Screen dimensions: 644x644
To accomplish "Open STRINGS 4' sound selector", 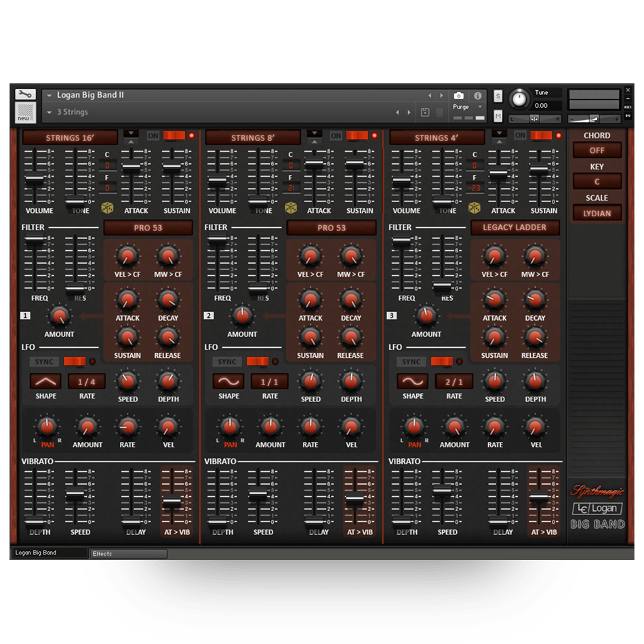I will click(437, 138).
